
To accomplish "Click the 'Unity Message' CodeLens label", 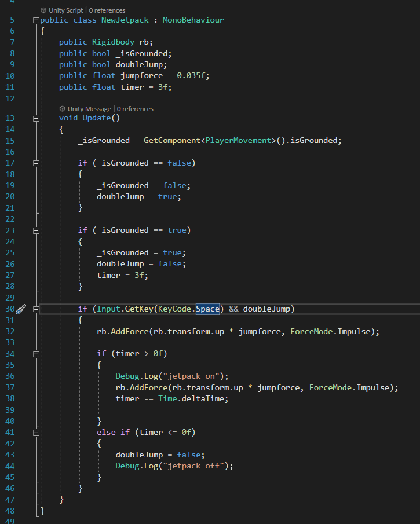I will coord(89,109).
